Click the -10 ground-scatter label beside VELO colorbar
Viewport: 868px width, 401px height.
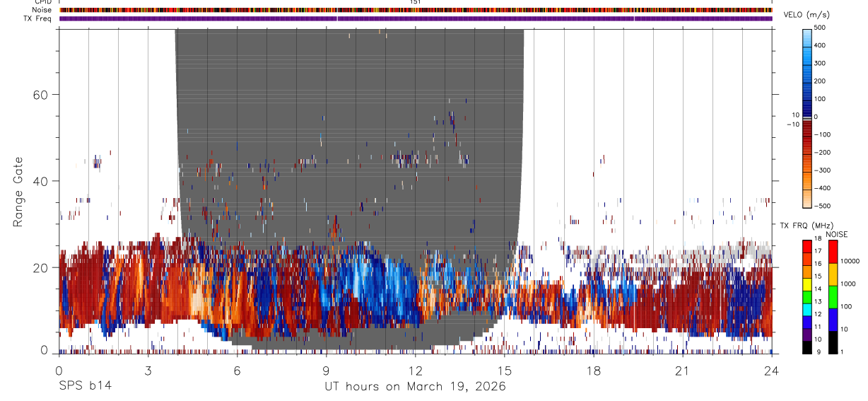(792, 124)
